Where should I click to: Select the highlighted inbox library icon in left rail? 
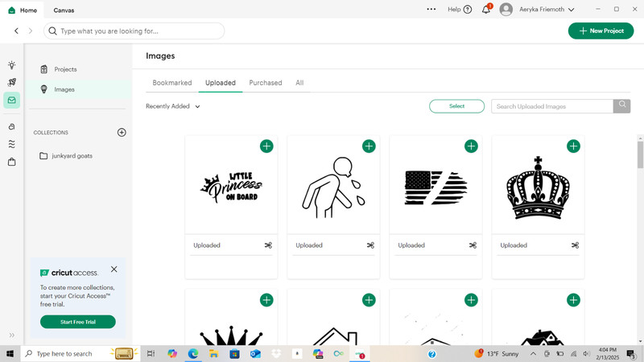pos(11,100)
